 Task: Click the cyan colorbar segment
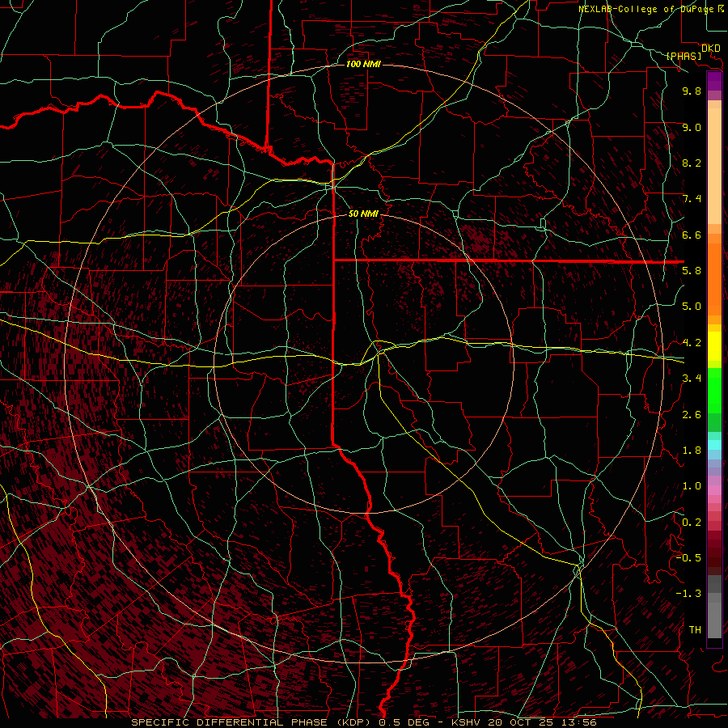coord(714,445)
